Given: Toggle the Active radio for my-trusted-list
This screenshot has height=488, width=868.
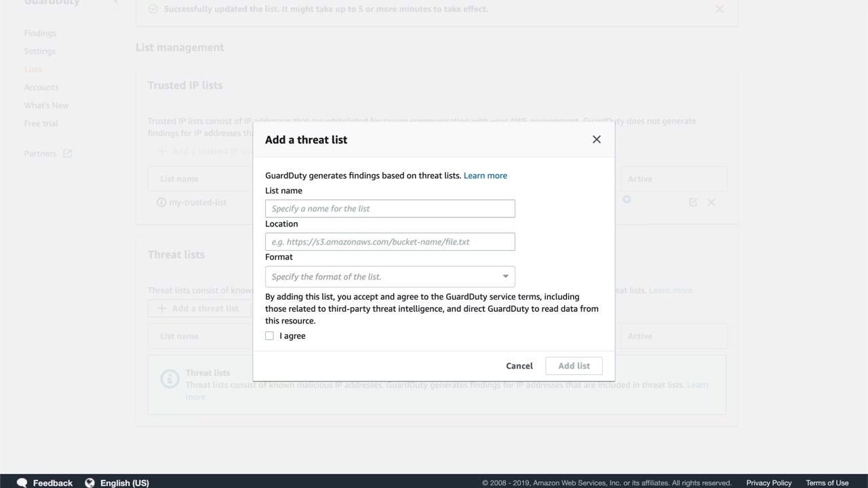Looking at the screenshot, I should pyautogui.click(x=627, y=199).
